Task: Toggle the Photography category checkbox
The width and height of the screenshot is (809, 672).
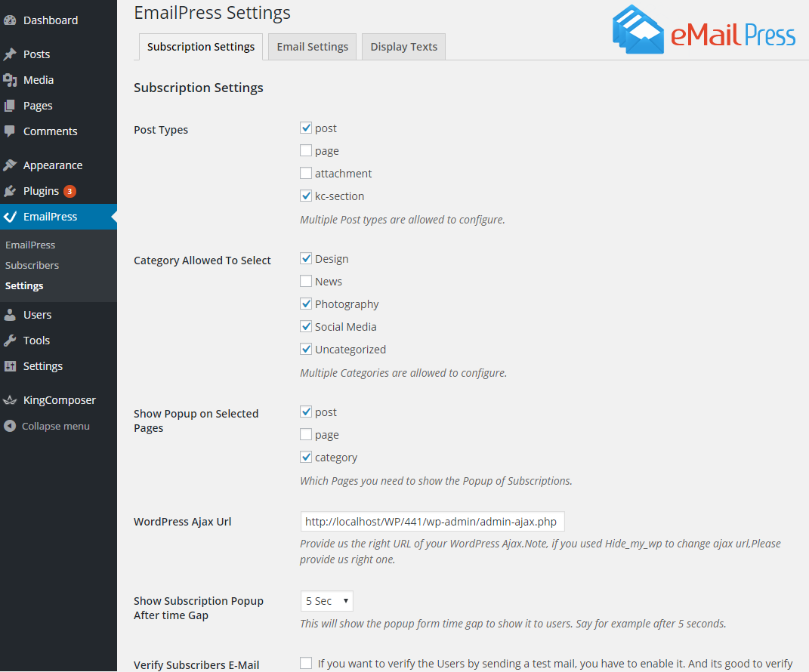Action: pyautogui.click(x=306, y=304)
